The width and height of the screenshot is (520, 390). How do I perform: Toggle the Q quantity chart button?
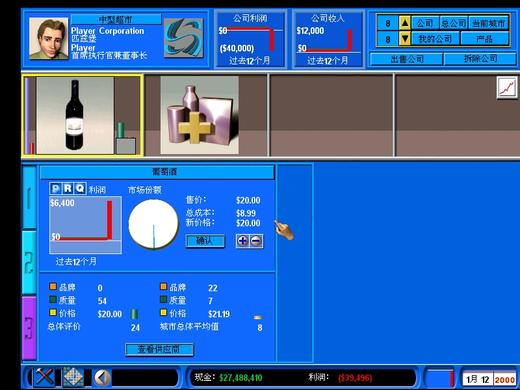click(x=80, y=189)
